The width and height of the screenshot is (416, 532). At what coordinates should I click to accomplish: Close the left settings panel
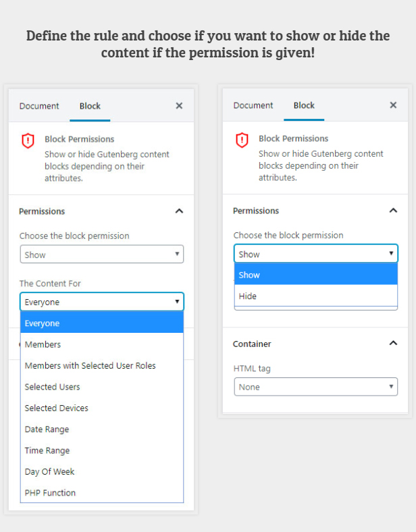179,106
